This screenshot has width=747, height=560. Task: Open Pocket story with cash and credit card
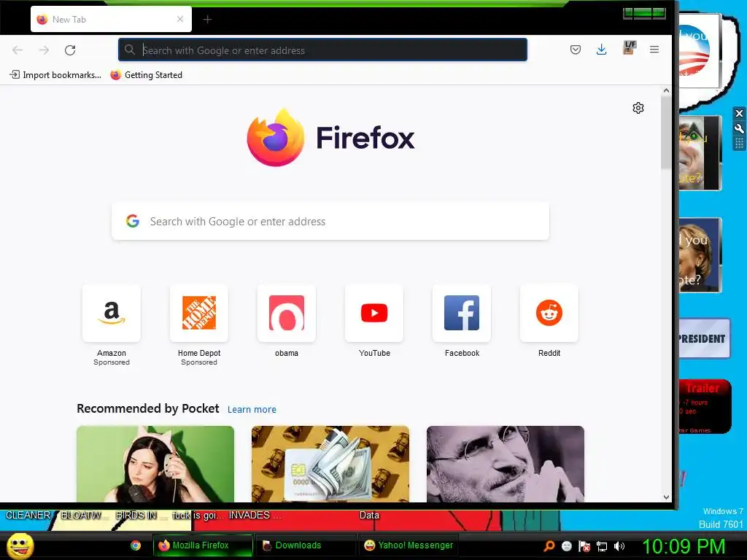click(330, 464)
